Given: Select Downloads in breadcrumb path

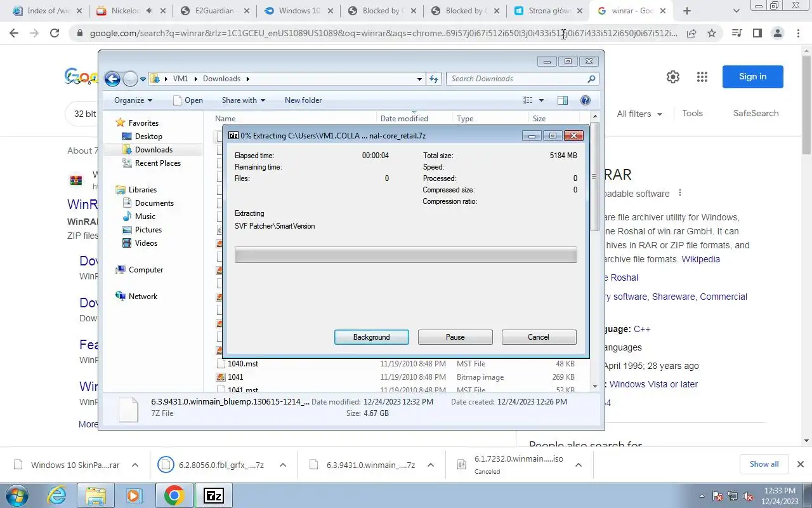Looking at the screenshot, I should 221,79.
